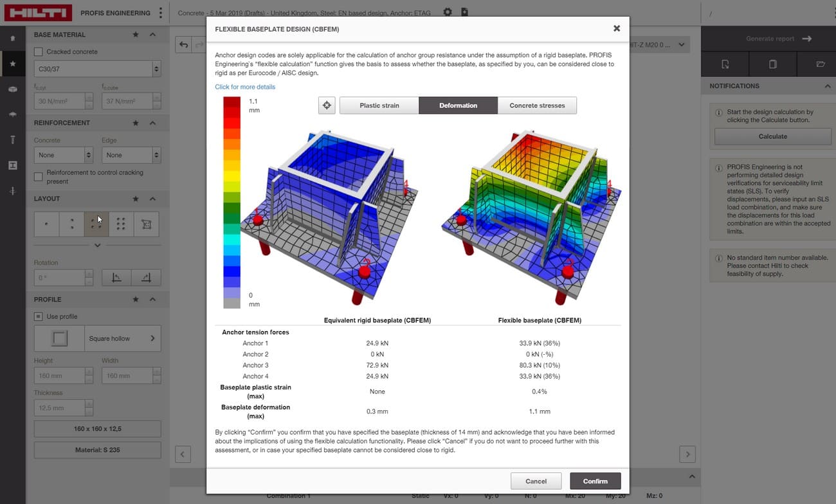Open the profile I-beam sidebar tab icon
The image size is (836, 504).
(x=12, y=165)
